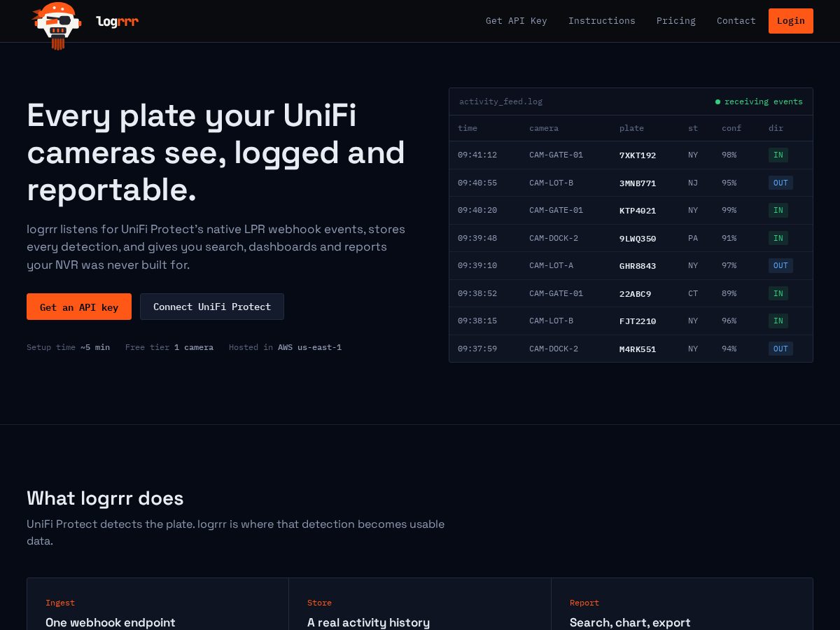Click the orange Login button
This screenshot has height=630, width=840.
click(791, 21)
